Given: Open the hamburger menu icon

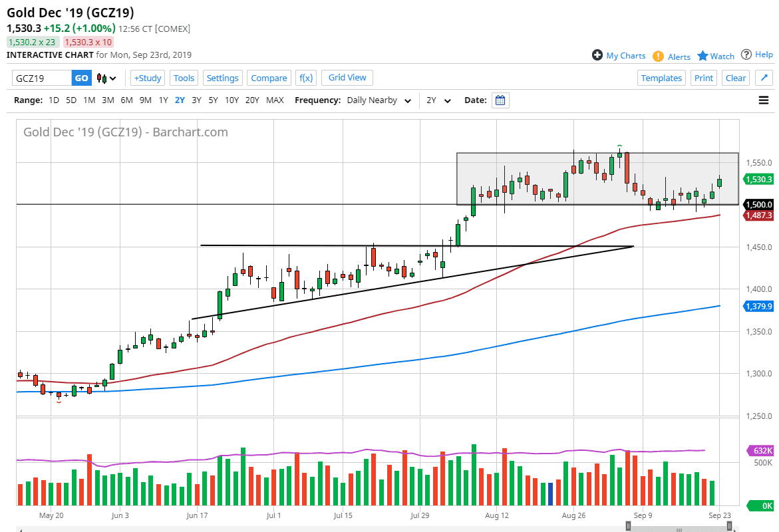Looking at the screenshot, I should click(764, 100).
